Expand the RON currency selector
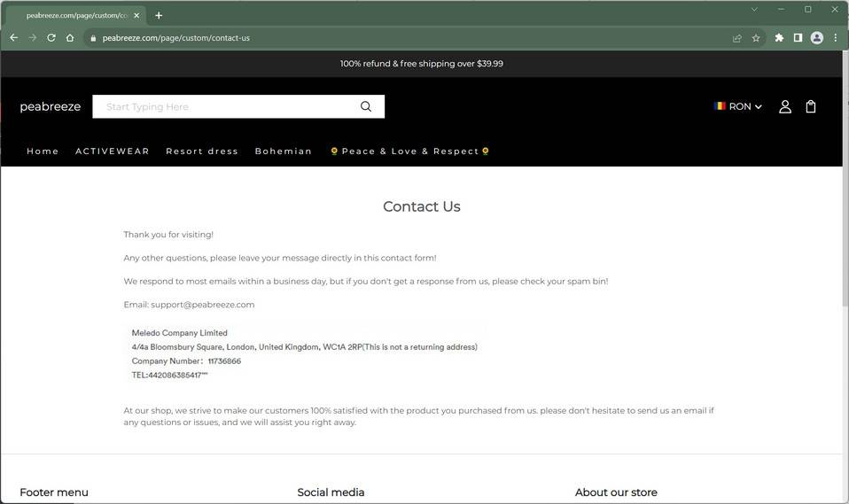This screenshot has width=849, height=504. click(x=738, y=106)
